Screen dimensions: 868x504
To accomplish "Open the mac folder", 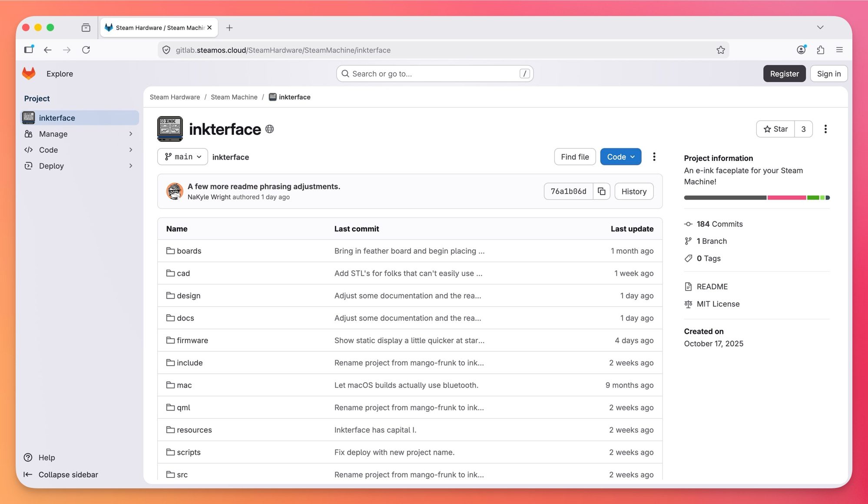I will tap(184, 385).
